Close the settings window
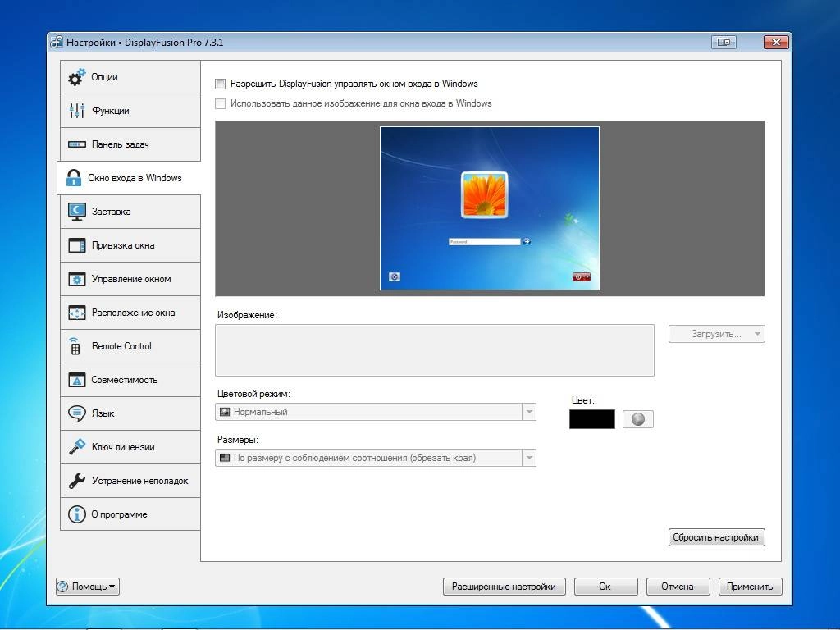Image resolution: width=840 pixels, height=630 pixels. (x=776, y=43)
